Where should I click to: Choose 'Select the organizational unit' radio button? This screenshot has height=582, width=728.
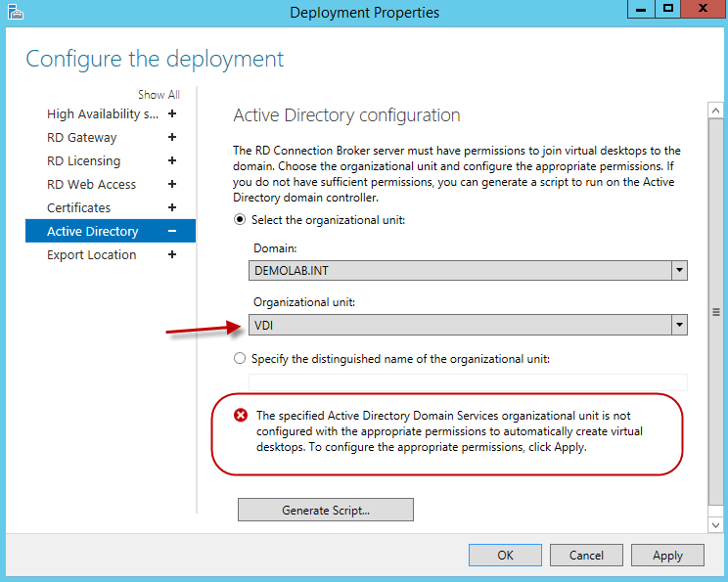240,220
